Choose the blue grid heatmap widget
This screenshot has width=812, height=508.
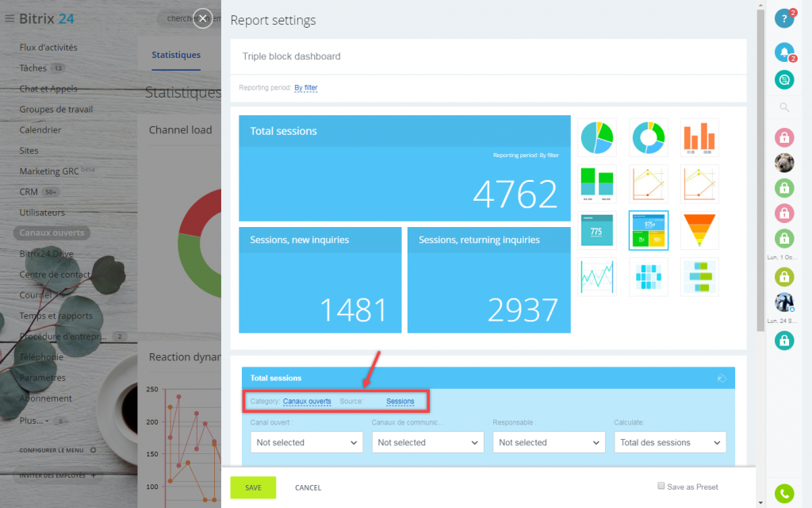tap(649, 277)
